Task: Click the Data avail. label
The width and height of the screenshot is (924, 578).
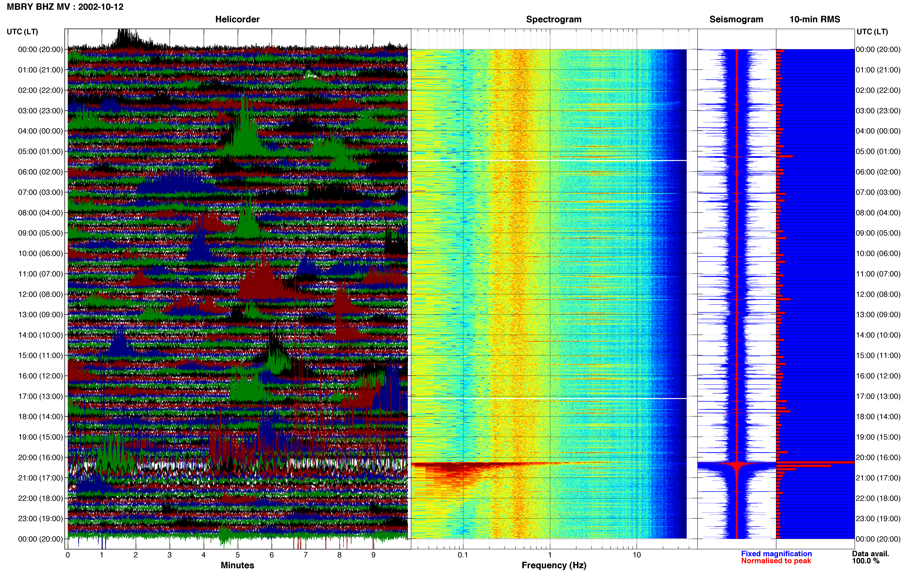Action: 870,554
